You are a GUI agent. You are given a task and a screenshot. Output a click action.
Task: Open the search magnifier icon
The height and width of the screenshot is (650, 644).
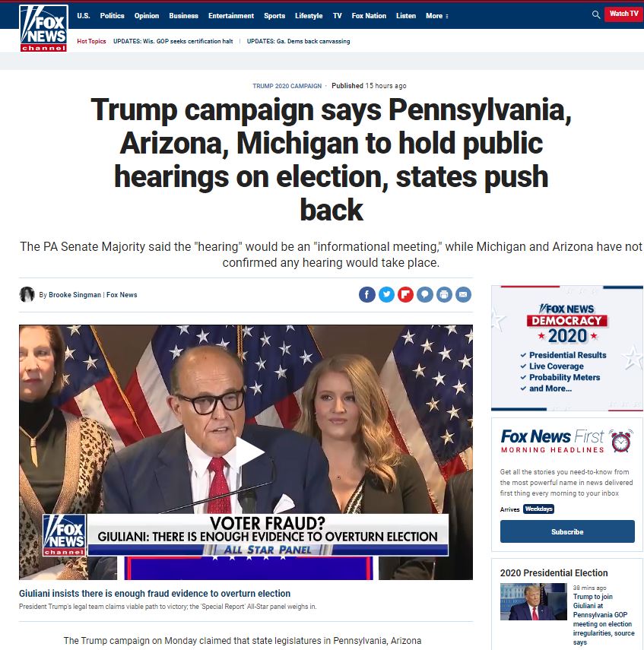click(x=596, y=14)
